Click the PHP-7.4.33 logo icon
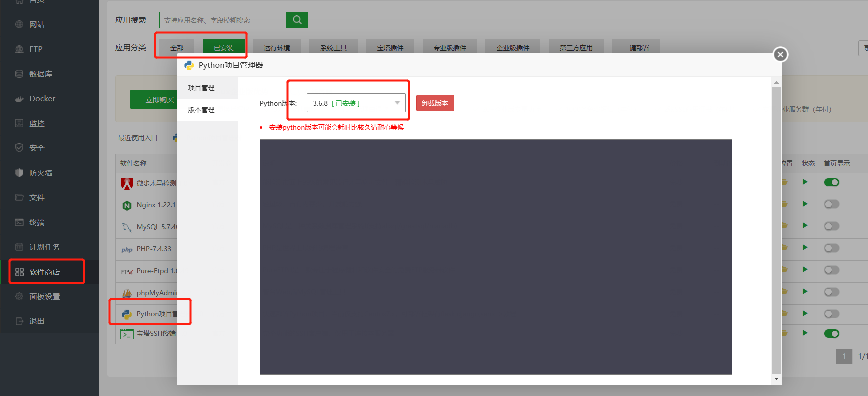This screenshot has height=396, width=868. click(x=127, y=249)
